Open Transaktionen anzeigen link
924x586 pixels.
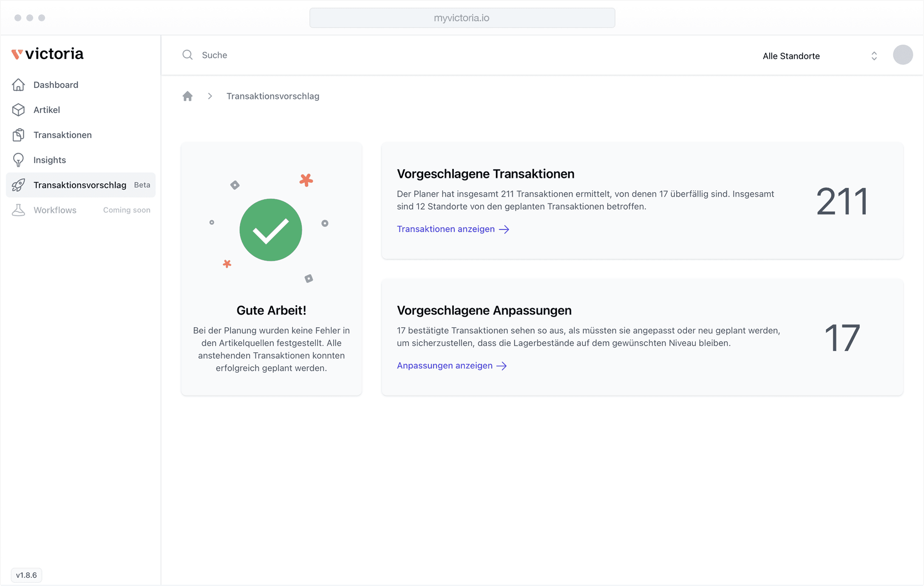pos(445,229)
